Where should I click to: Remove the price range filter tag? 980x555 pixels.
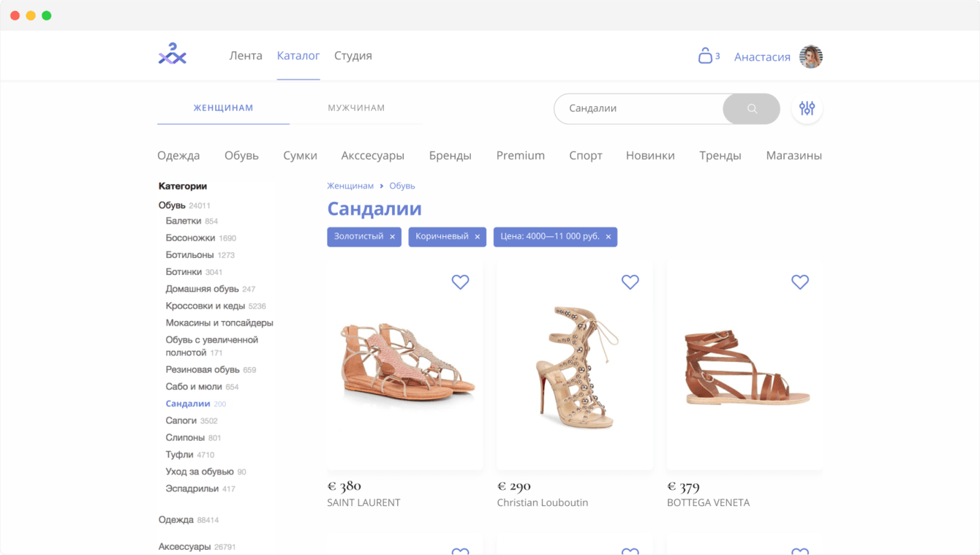click(608, 237)
